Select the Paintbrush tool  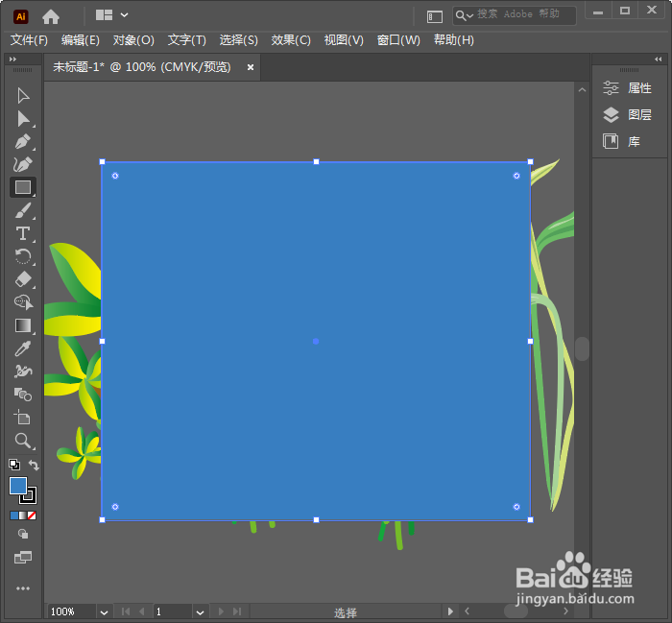pyautogui.click(x=23, y=211)
